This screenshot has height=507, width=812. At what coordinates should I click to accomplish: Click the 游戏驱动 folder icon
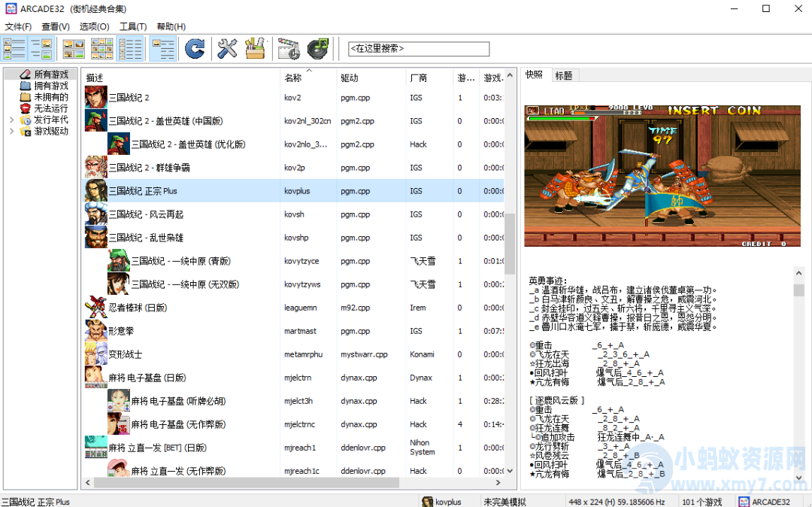pos(26,132)
